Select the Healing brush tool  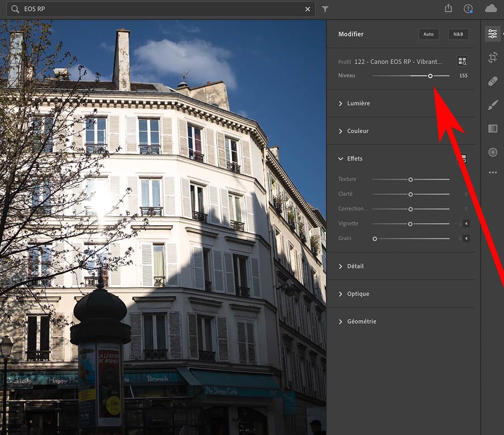493,82
